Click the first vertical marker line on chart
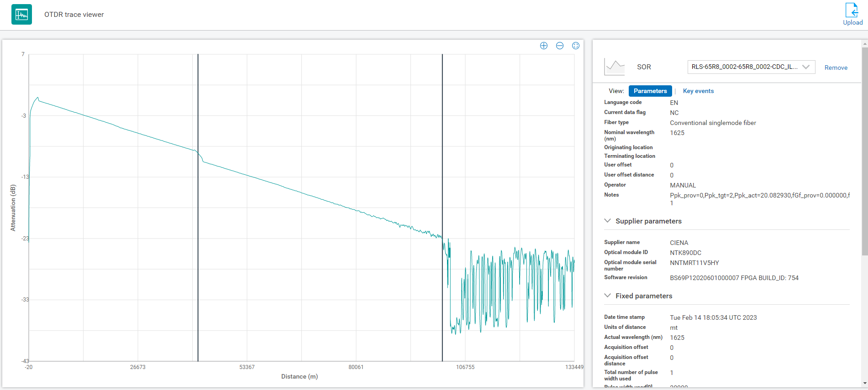Viewport: 868px width, 390px height. 198,208
